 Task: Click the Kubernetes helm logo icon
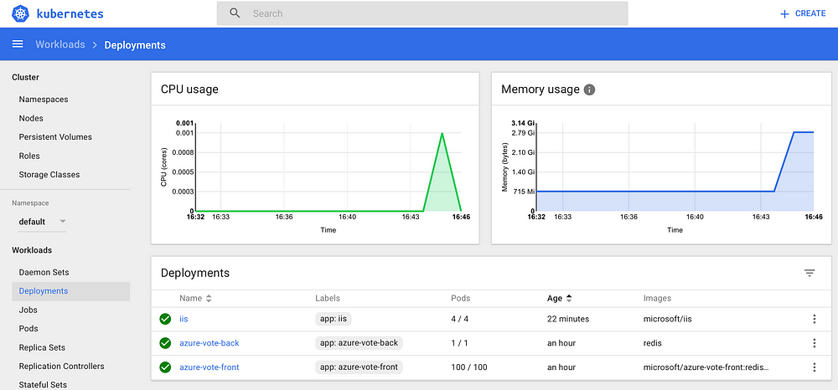20,14
